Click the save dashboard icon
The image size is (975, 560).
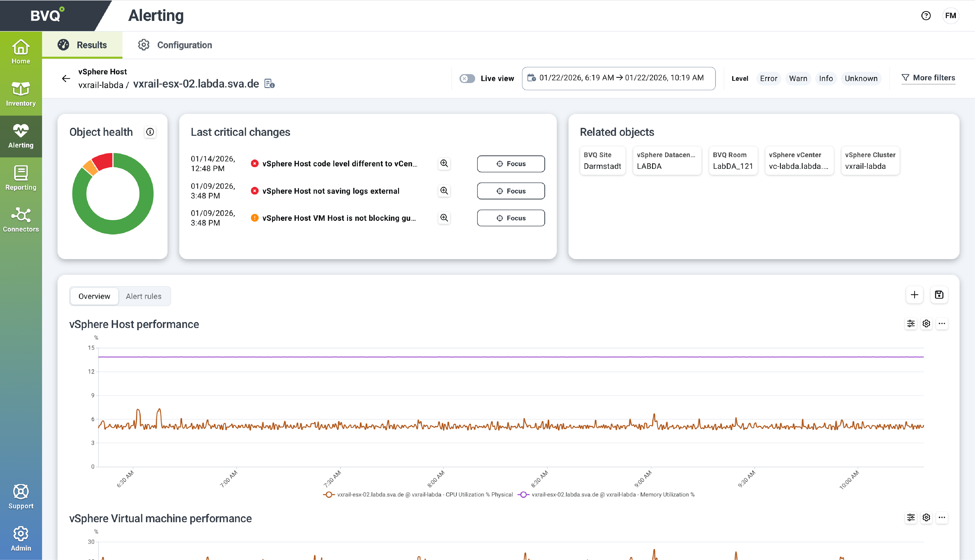click(x=939, y=295)
